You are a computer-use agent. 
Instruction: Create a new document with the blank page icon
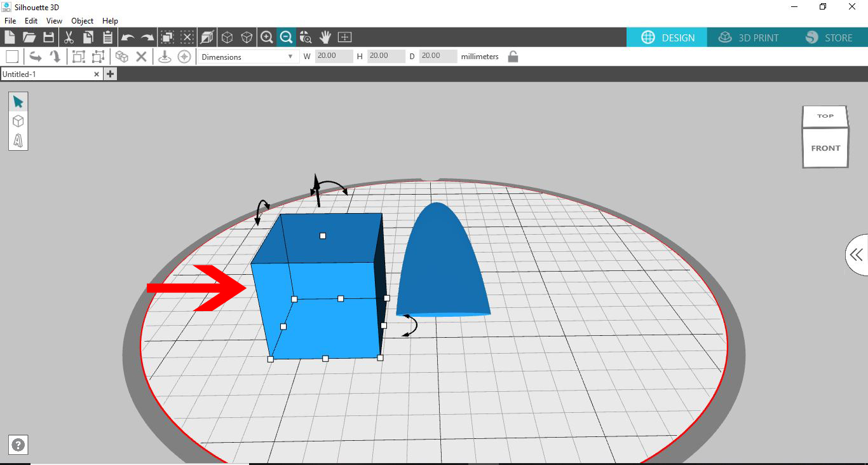pos(10,37)
